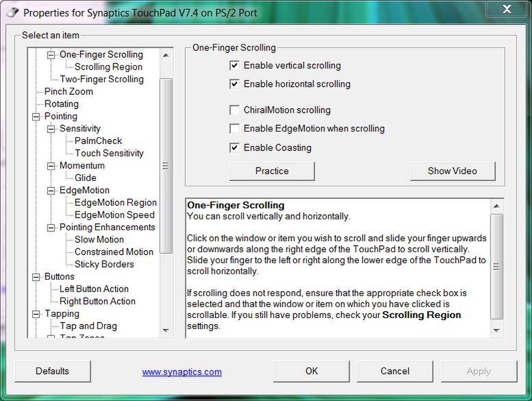Viewport: 532px width, 401px height.
Task: Open Right Button Action settings
Action: point(97,301)
